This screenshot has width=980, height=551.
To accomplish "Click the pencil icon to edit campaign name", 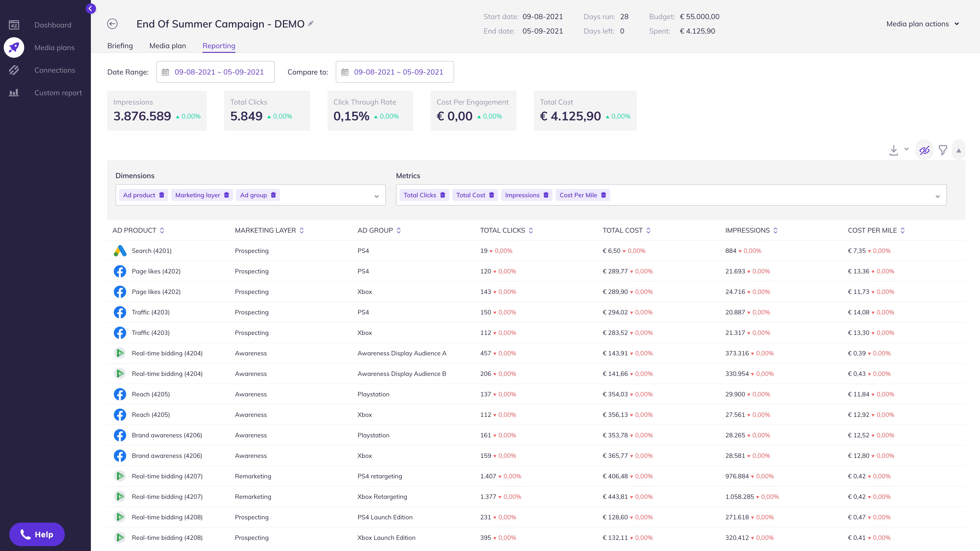I will [311, 24].
